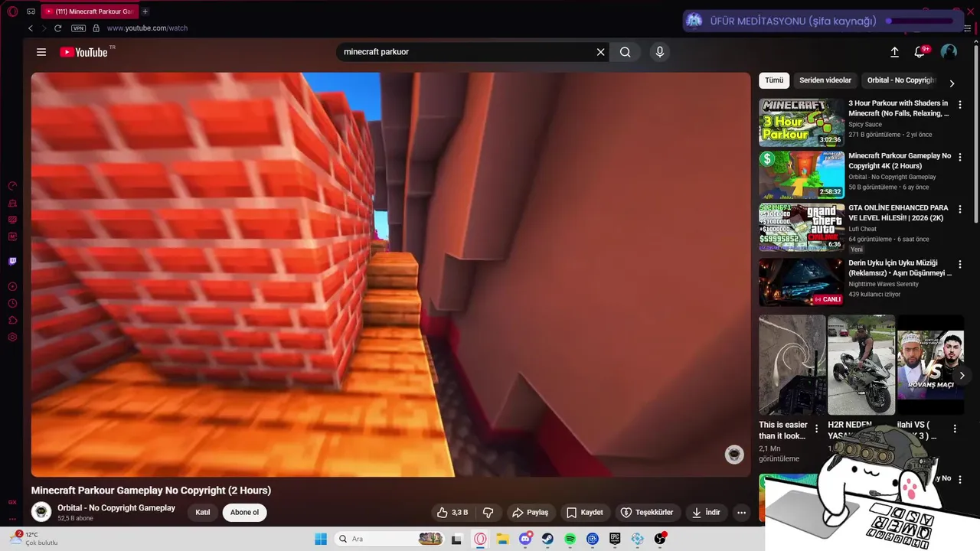Open the H2R motorcycle Short thumbnail

pyautogui.click(x=861, y=365)
